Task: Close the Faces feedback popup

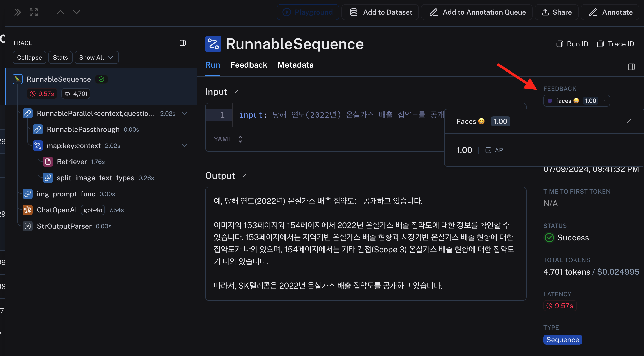Action: 629,121
